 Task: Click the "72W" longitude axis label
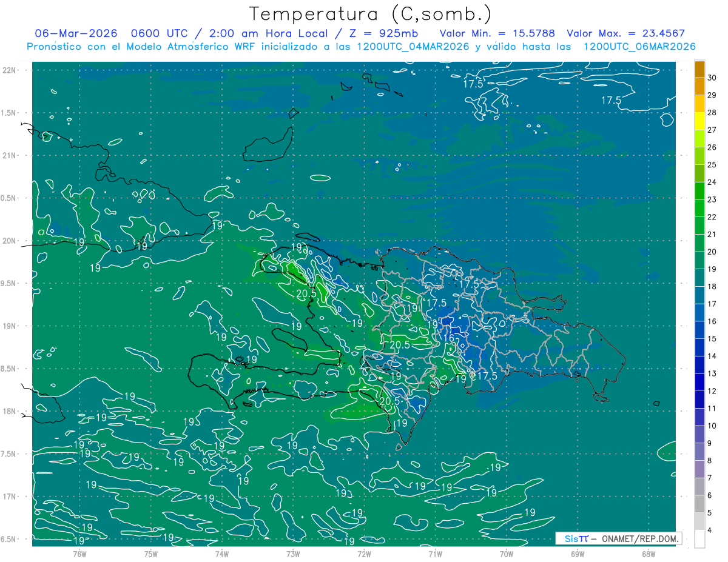[364, 554]
